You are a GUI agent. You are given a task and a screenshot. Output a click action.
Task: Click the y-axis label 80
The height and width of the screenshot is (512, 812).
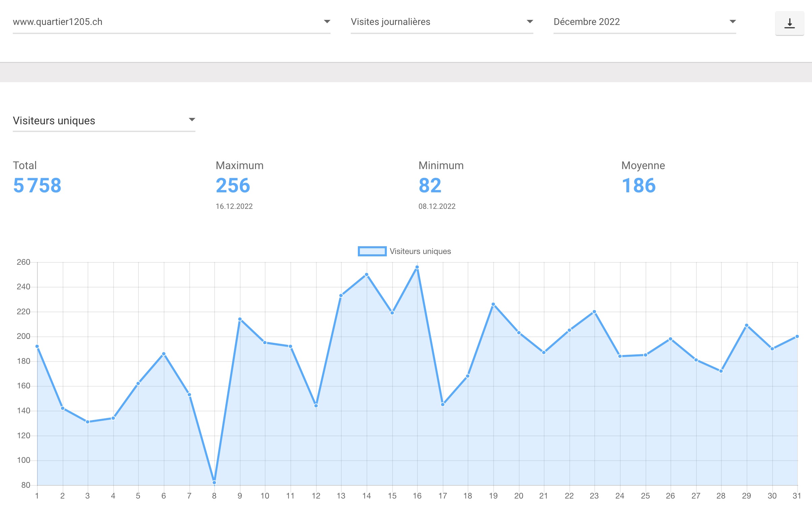(x=26, y=485)
